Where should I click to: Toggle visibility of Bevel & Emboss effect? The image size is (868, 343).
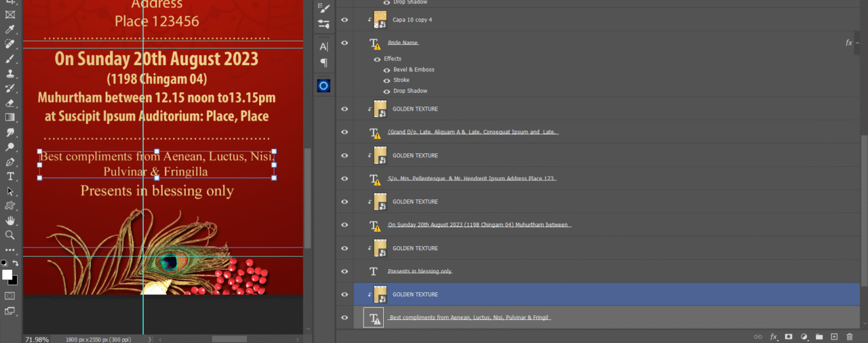click(x=387, y=70)
